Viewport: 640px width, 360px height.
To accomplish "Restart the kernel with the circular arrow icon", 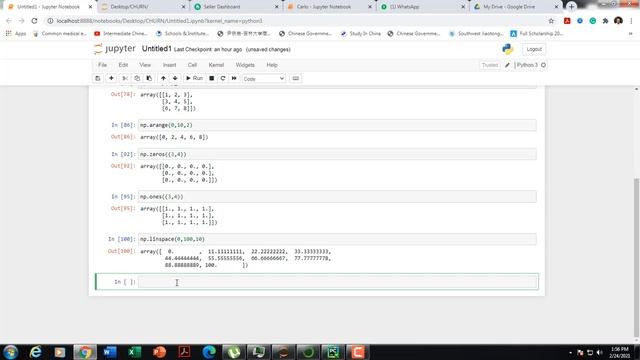I will coord(223,78).
